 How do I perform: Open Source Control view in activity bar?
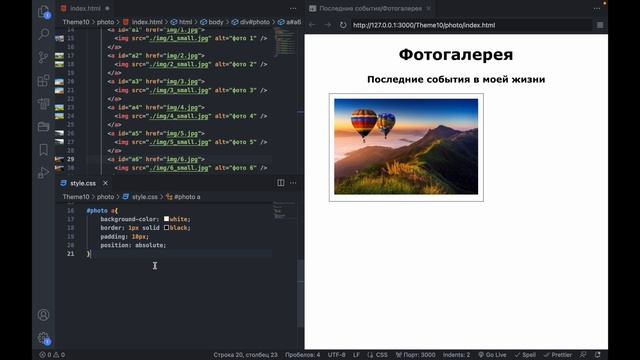click(x=43, y=57)
